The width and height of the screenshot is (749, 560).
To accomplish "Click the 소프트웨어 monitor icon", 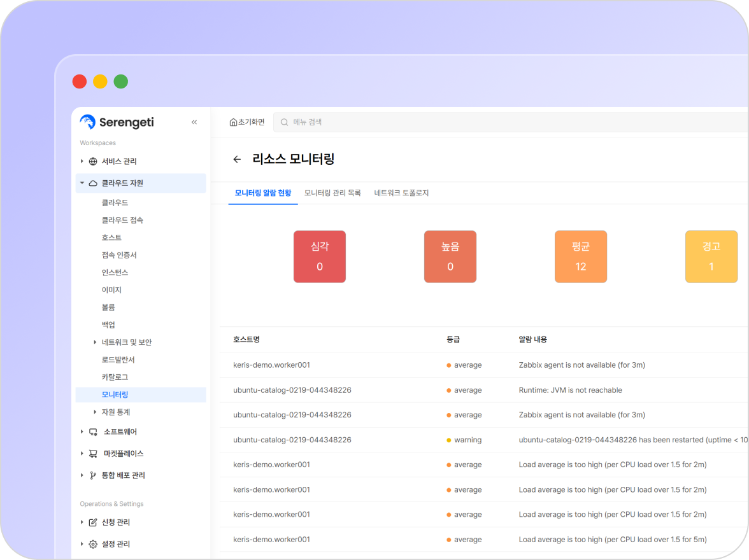I will point(93,432).
